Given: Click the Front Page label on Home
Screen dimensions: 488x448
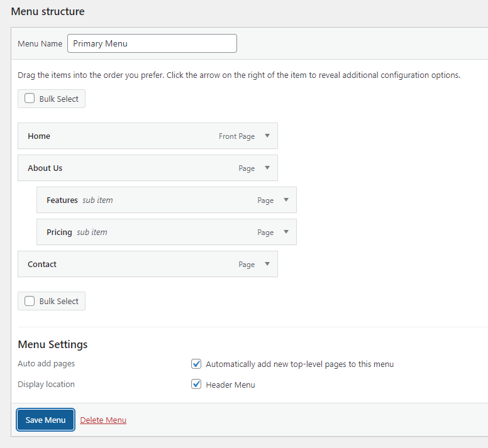Looking at the screenshot, I should (236, 136).
